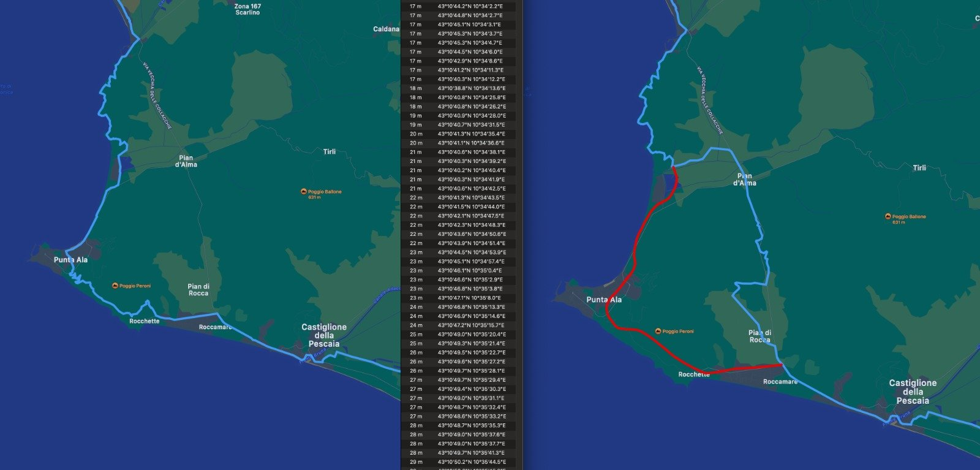Click the Tirli label on the left map
The width and height of the screenshot is (980, 470).
coord(330,151)
